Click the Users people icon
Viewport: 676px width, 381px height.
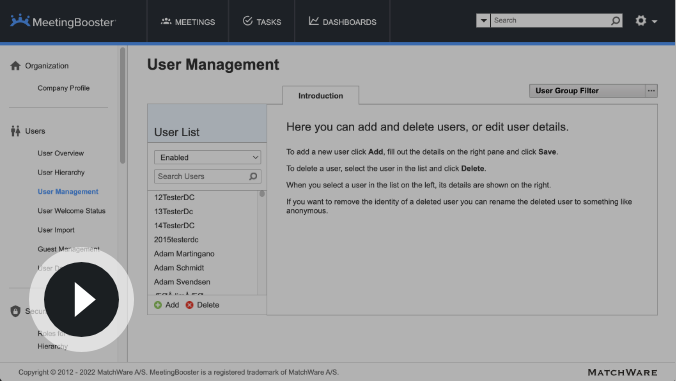[16, 131]
